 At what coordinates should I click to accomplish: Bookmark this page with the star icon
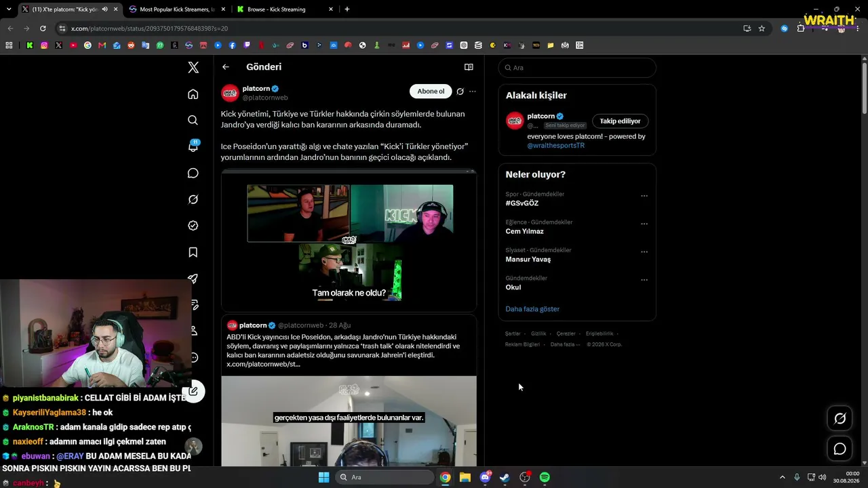762,28
